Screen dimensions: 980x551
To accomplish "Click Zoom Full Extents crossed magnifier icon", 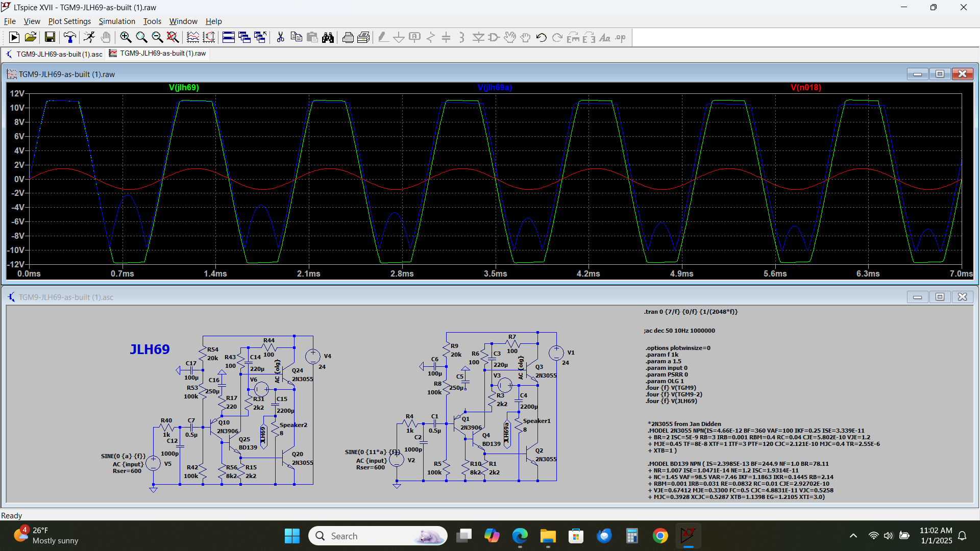I will [x=173, y=37].
